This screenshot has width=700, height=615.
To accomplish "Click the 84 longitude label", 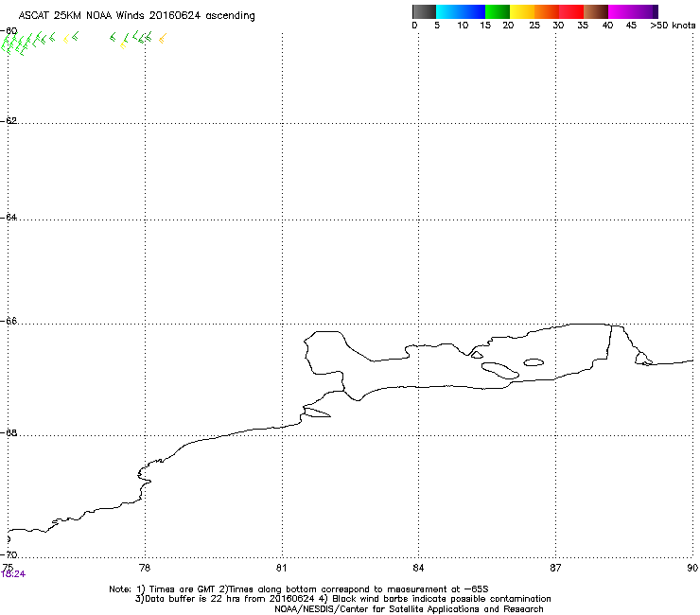I will [x=418, y=568].
